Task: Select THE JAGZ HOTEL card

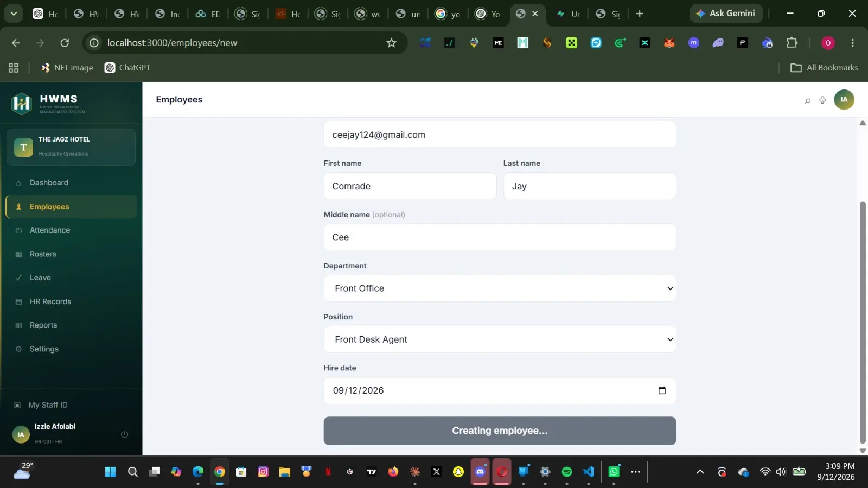Action: click(x=71, y=147)
